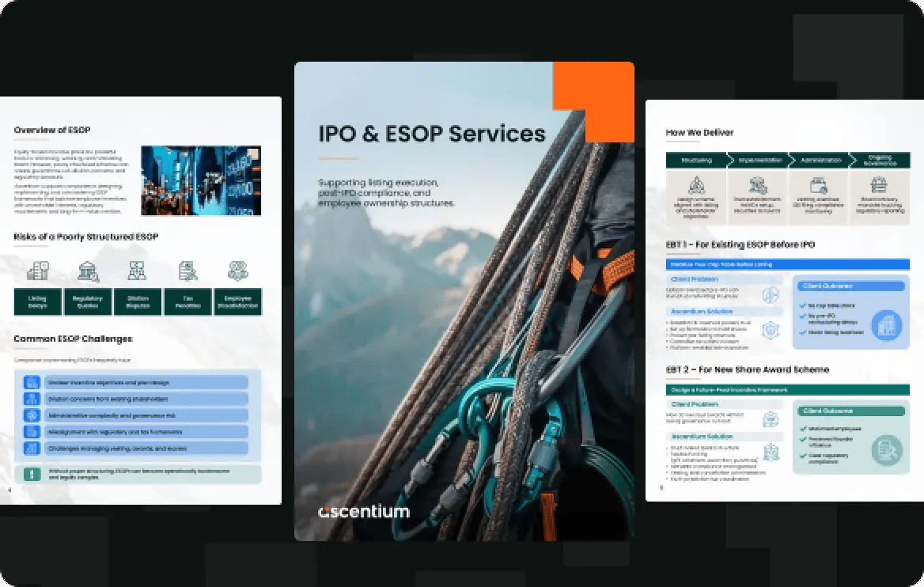Click the Dilution concerns from existing shareholders row

146,399
